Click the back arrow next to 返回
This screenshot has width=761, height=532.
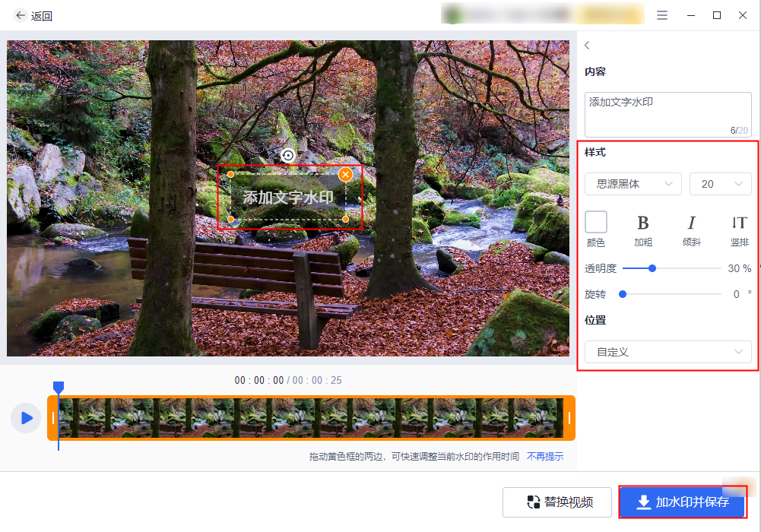pyautogui.click(x=20, y=15)
